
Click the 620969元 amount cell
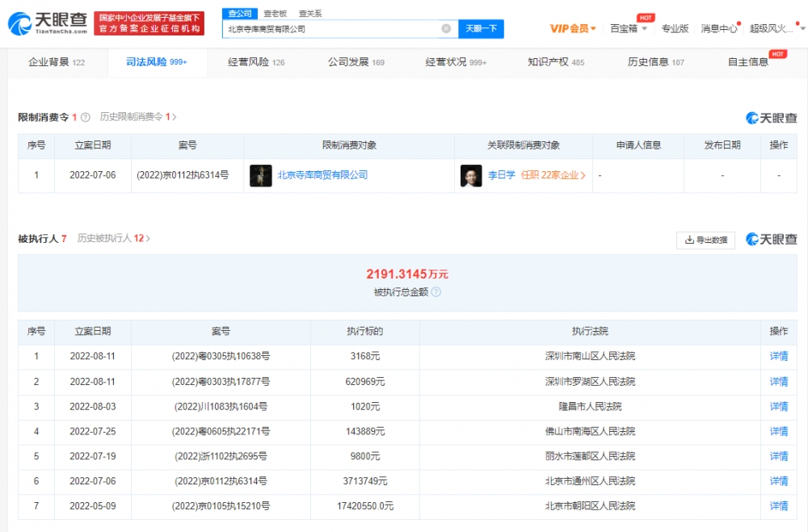point(365,382)
